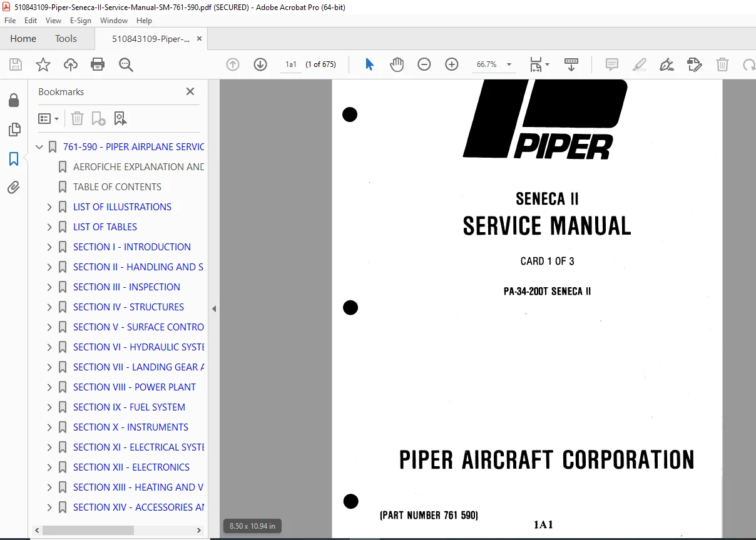
Task: Open find text magnifier icon
Action: click(126, 64)
